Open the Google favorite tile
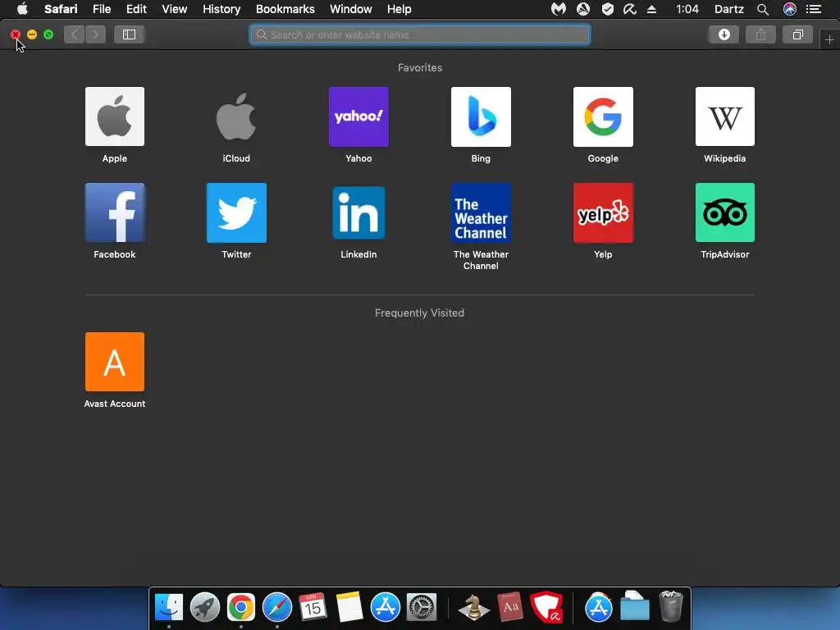 (603, 116)
